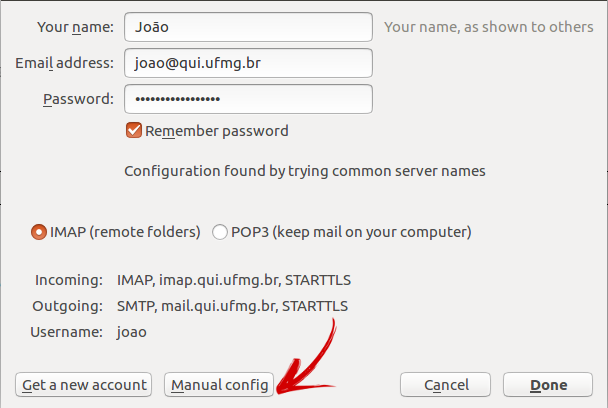The image size is (608, 408).
Task: Click the "Your name, as shown to others" hint
Action: click(489, 27)
